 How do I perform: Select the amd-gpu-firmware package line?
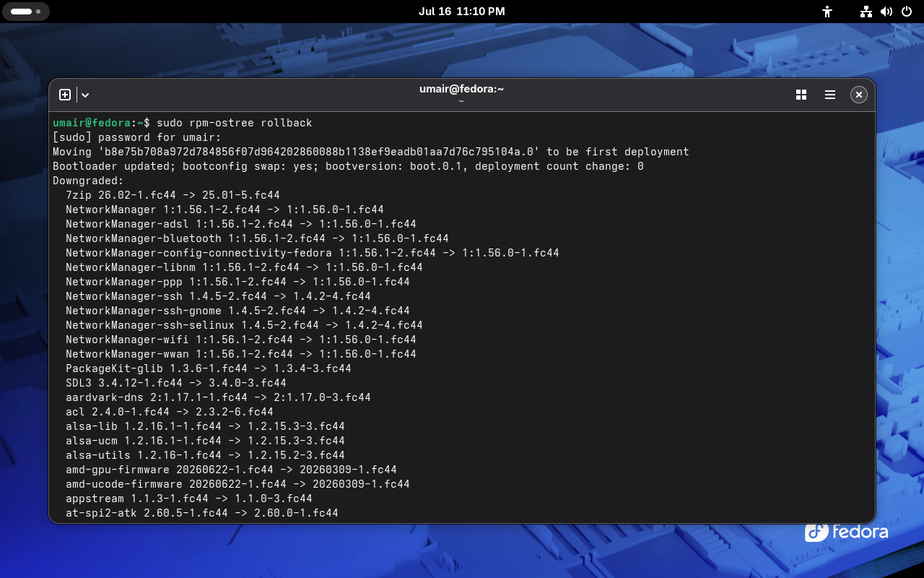tap(231, 470)
